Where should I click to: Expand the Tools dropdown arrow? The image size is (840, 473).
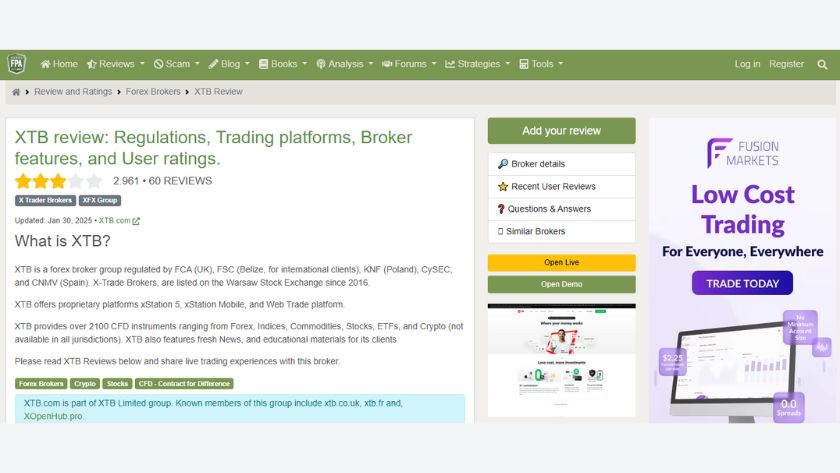coord(561,64)
